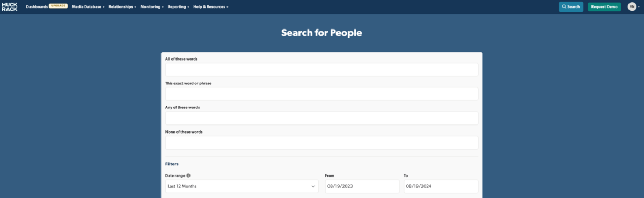Expand the Media Database menu
The height and width of the screenshot is (198, 644).
click(88, 6)
